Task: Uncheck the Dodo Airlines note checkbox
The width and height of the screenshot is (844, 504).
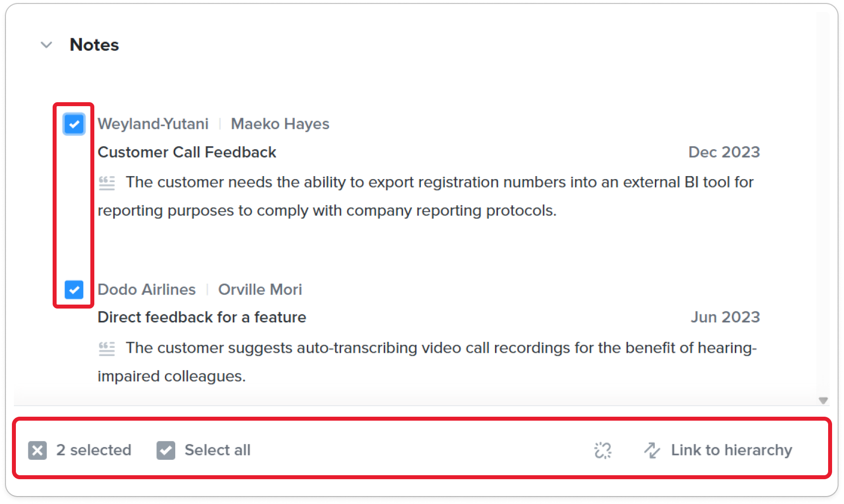Action: (74, 290)
